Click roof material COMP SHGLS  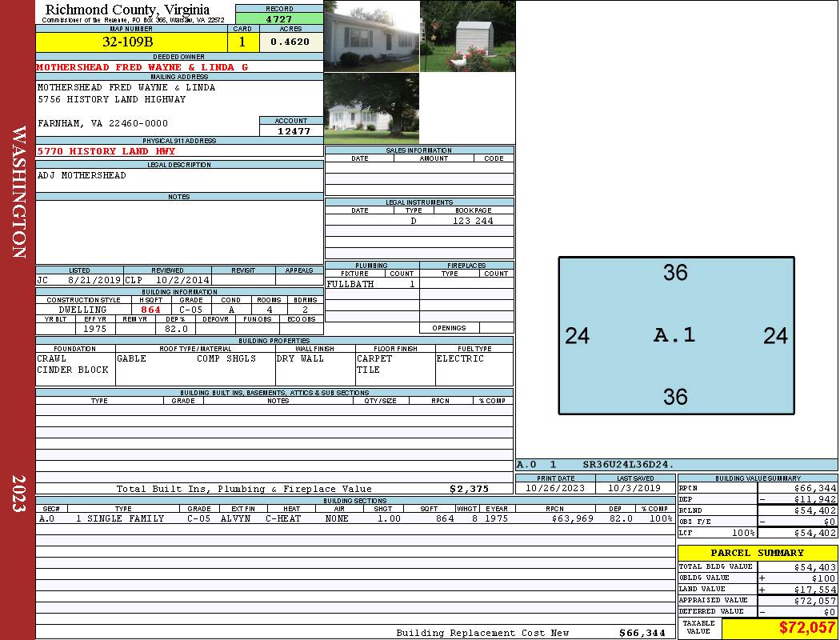[226, 358]
